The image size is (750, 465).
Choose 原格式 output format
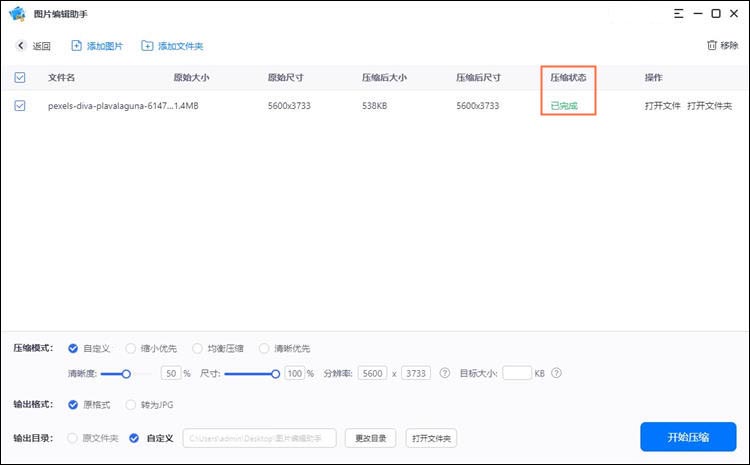73,405
